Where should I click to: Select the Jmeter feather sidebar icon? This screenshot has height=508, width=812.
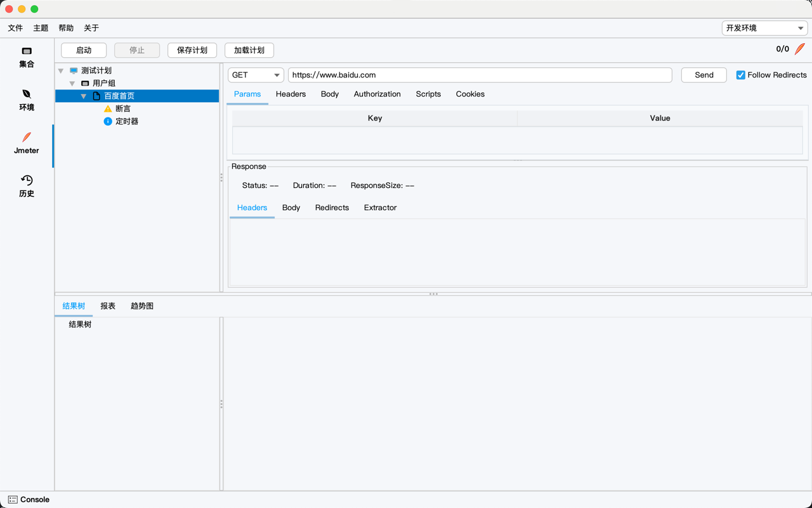tap(27, 137)
